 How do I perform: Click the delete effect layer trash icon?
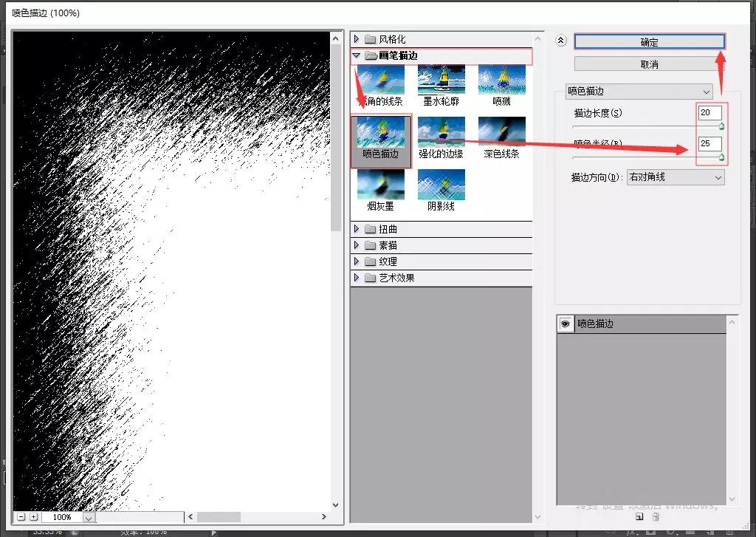coord(656,517)
